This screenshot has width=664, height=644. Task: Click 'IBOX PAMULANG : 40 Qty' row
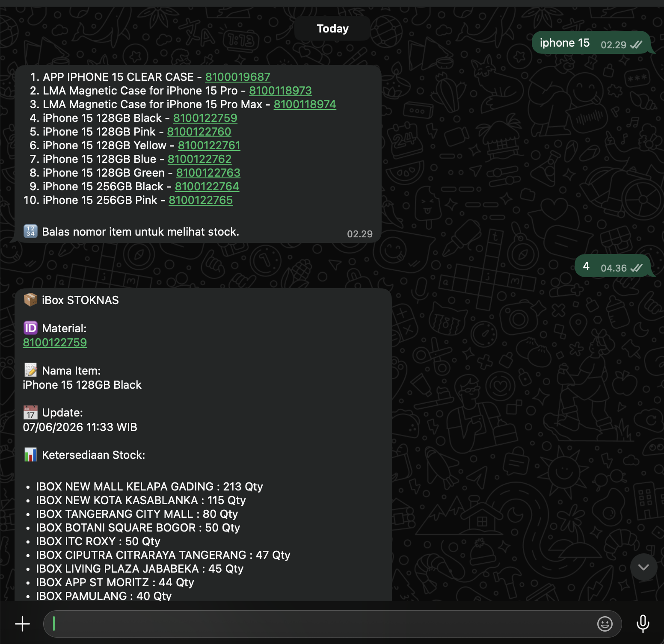104,596
